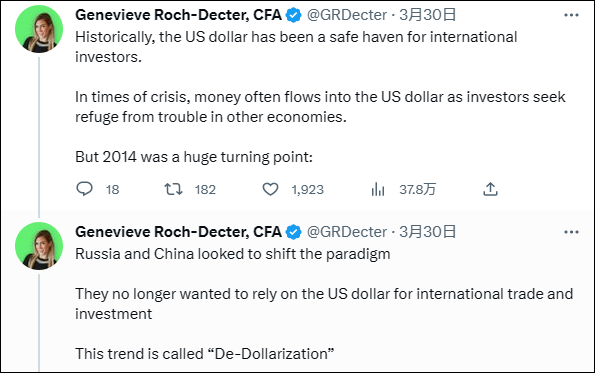Click author name on second tweet
The height and width of the screenshot is (373, 595).
click(x=178, y=232)
